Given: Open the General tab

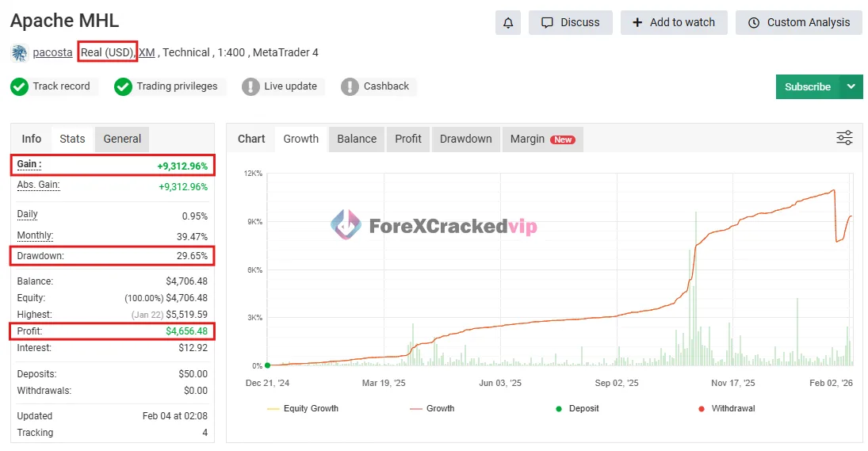Looking at the screenshot, I should click(x=122, y=139).
